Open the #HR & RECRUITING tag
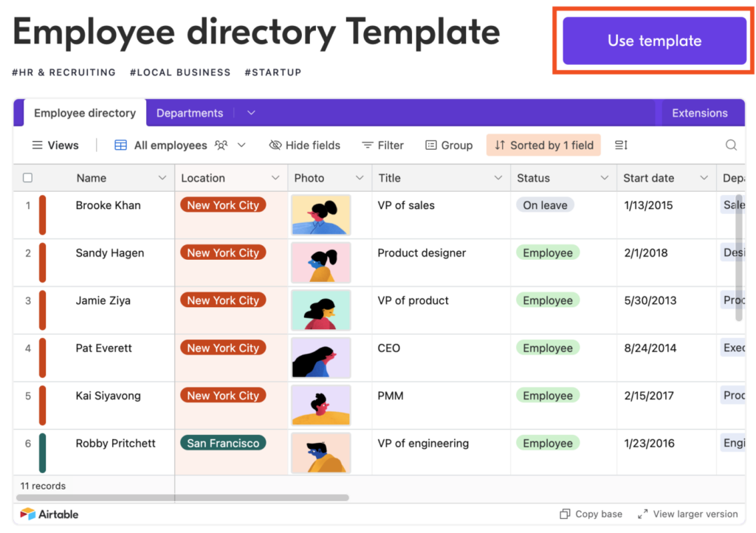Screen dimensions: 756x533 pyautogui.click(x=63, y=72)
